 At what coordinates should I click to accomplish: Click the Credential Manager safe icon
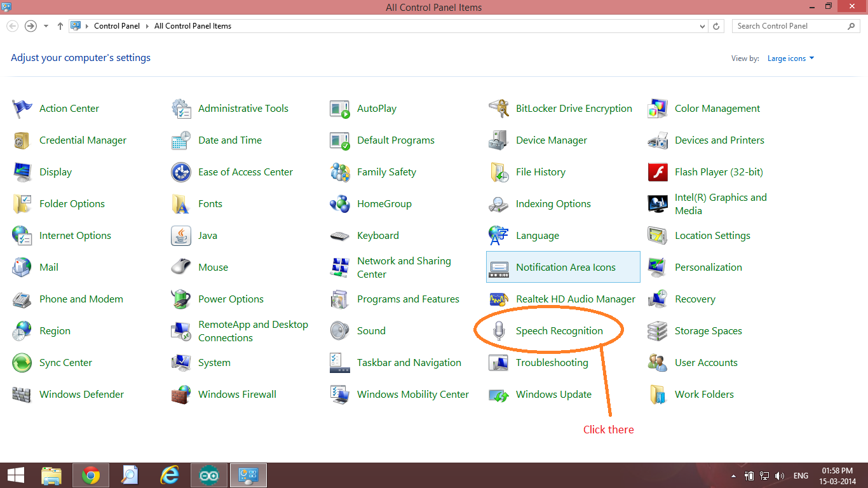(22, 140)
